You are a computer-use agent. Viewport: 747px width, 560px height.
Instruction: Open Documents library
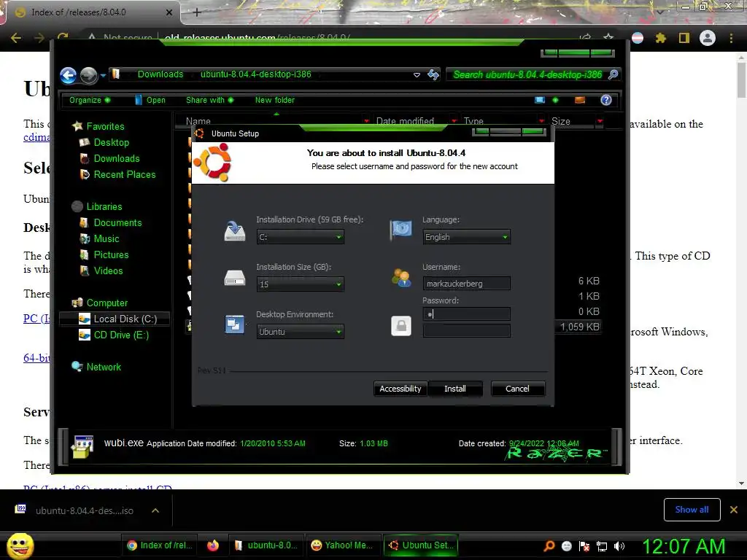click(111, 223)
